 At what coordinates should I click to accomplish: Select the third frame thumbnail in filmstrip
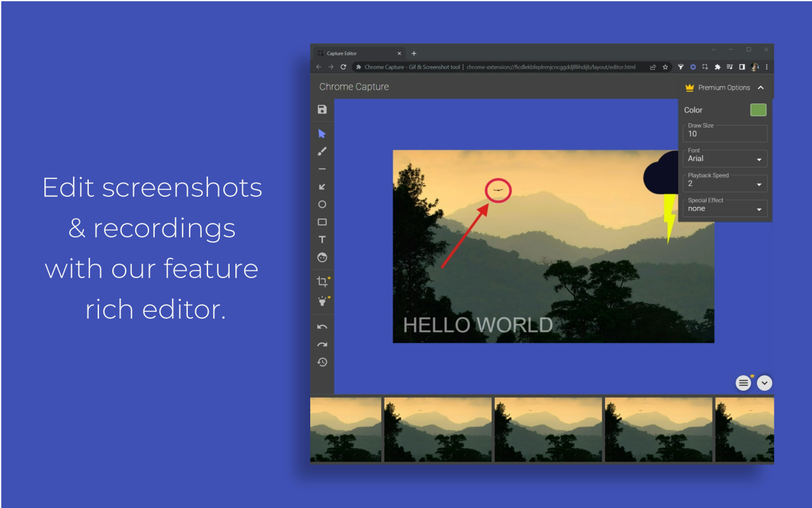(548, 430)
